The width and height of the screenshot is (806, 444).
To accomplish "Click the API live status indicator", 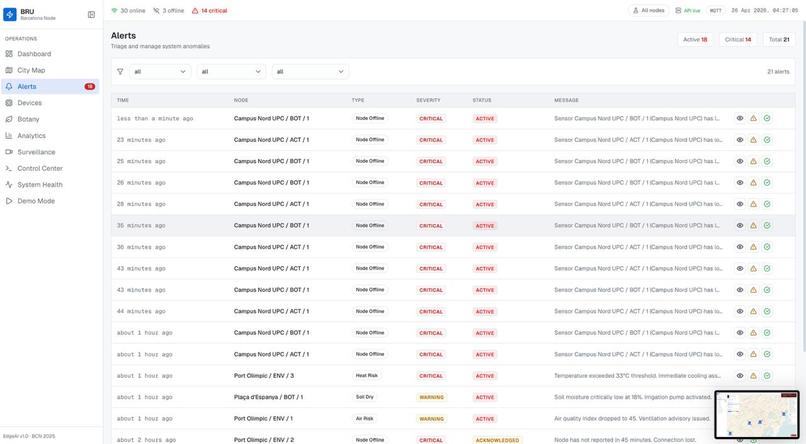I will 688,10.
